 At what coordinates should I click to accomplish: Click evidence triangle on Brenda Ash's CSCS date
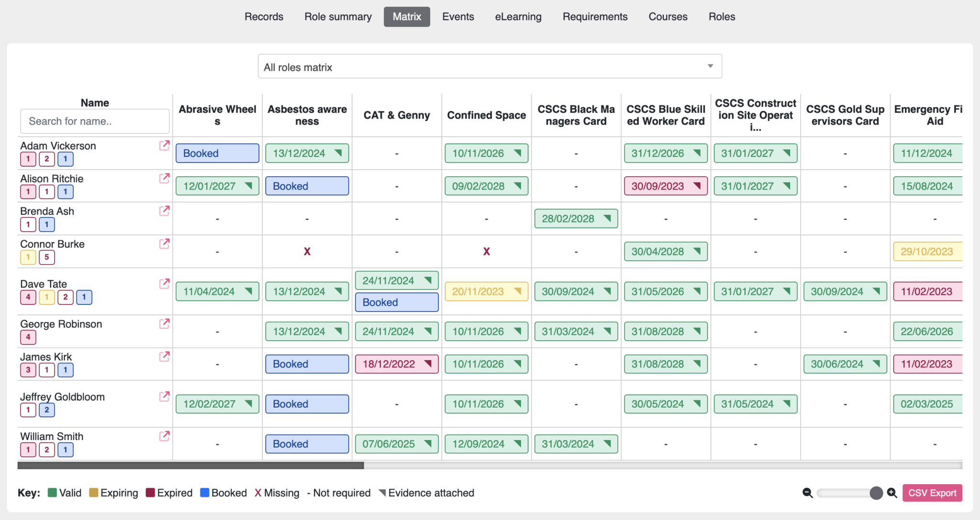[x=608, y=219]
